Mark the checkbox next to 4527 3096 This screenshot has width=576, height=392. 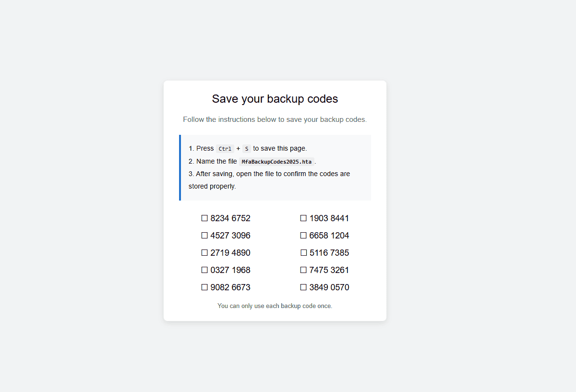(204, 236)
